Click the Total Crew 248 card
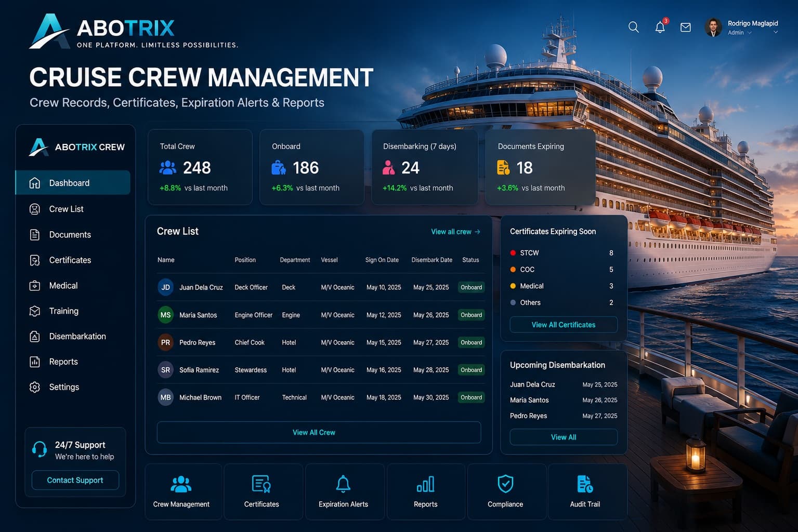 [x=200, y=167]
